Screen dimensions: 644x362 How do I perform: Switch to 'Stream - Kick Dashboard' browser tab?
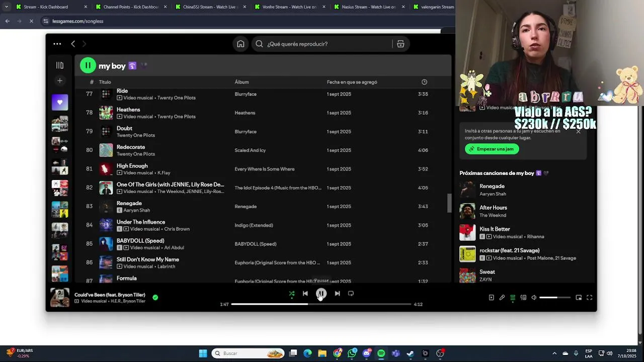51,7
